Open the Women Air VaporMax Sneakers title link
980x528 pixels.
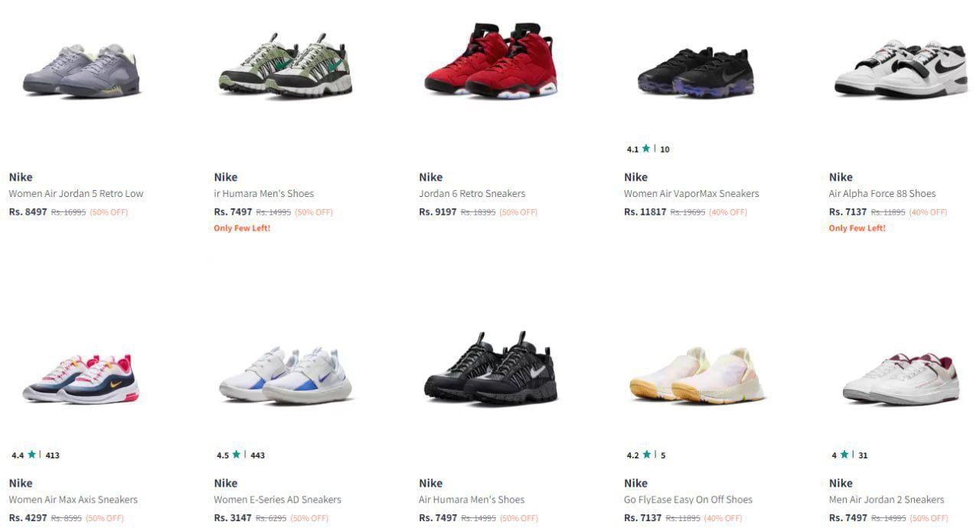coord(691,194)
